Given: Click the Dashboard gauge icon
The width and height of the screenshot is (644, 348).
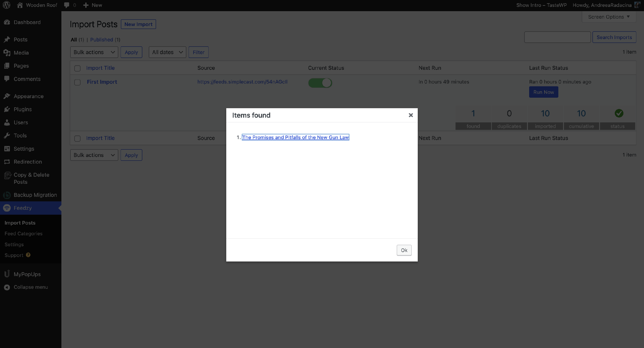Looking at the screenshot, I should [x=7, y=22].
